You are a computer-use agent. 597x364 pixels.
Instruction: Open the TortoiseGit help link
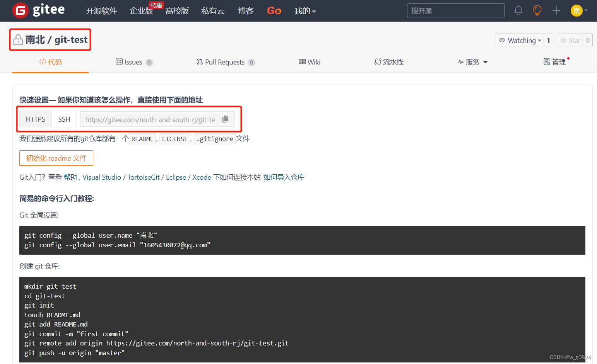144,177
